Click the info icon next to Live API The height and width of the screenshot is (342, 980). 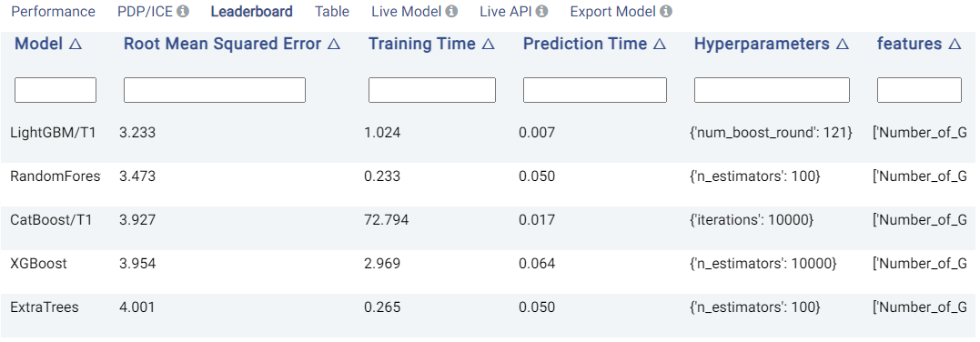click(x=542, y=11)
